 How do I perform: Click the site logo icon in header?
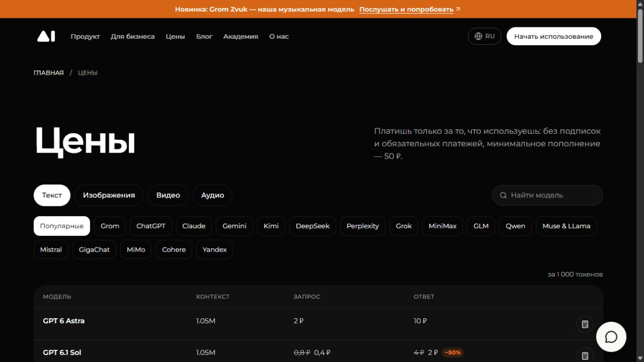coord(46,36)
